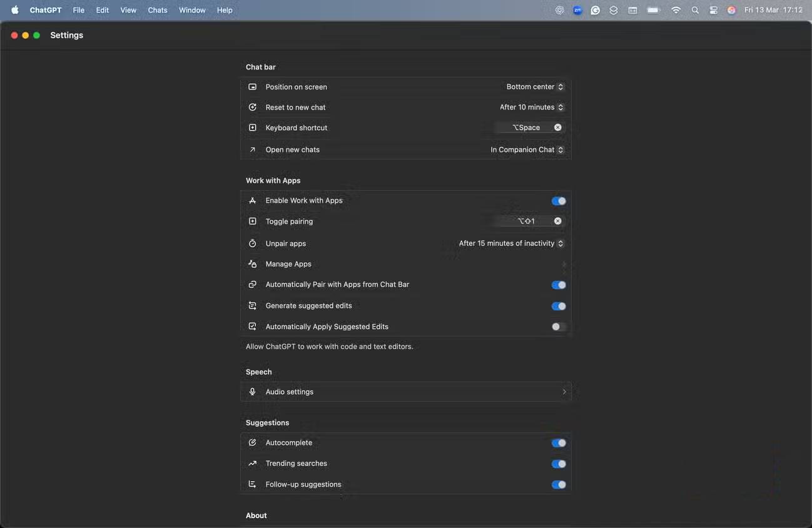Screen dimensions: 812x528
Task: Open Audio settings page
Action: [x=405, y=392]
